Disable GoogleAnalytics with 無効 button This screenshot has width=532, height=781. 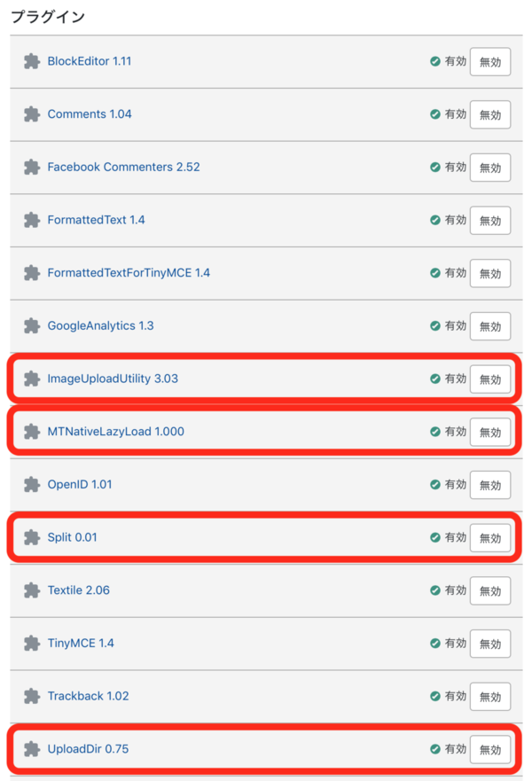click(x=490, y=326)
